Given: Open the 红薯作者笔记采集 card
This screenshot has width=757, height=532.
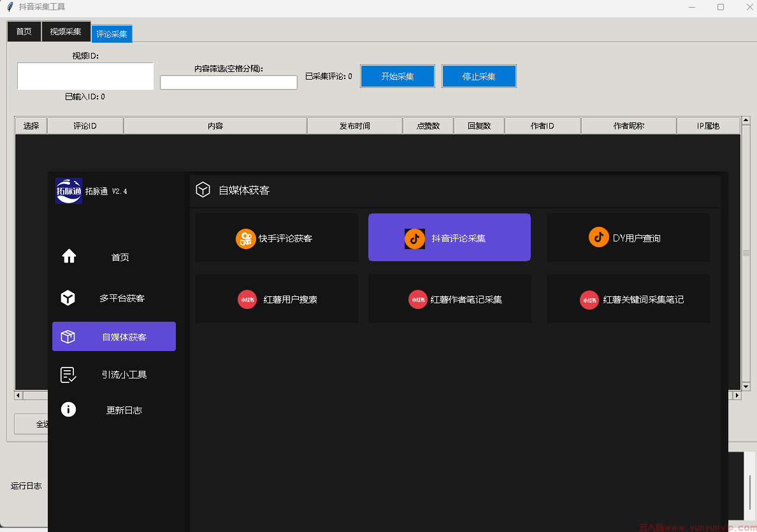Looking at the screenshot, I should click(x=449, y=299).
